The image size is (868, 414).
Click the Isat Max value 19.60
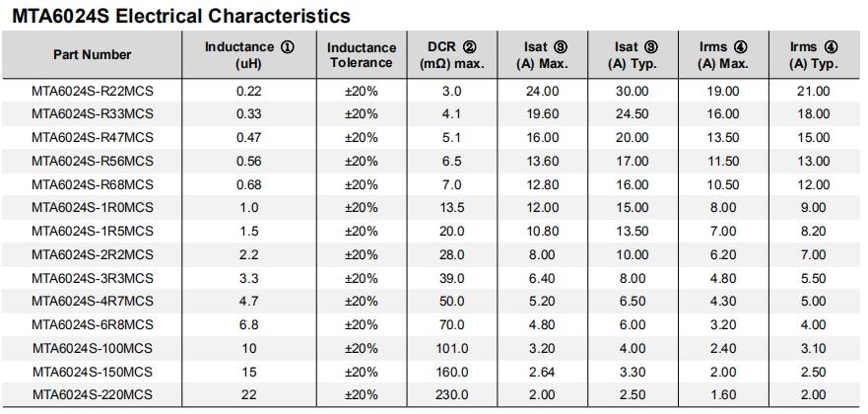point(542,114)
